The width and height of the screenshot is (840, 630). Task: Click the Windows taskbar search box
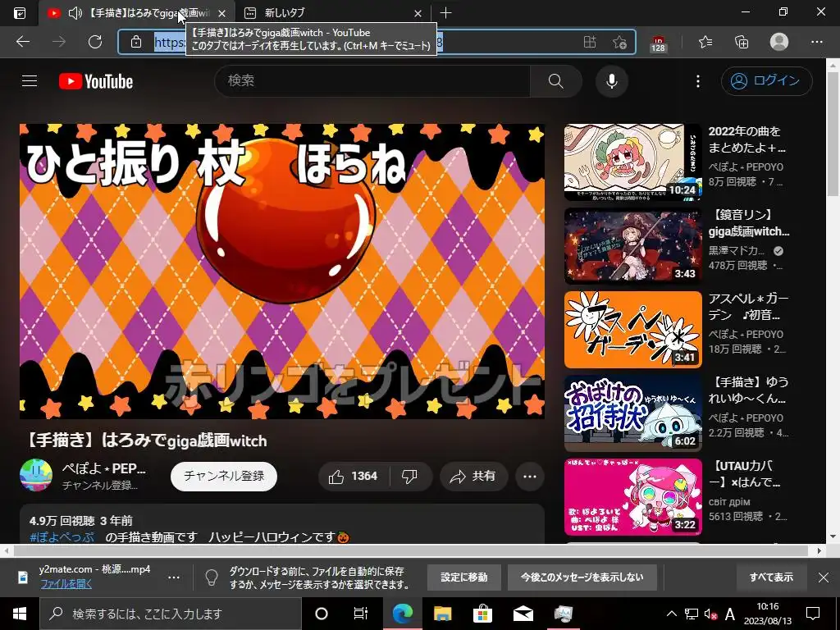(171, 614)
